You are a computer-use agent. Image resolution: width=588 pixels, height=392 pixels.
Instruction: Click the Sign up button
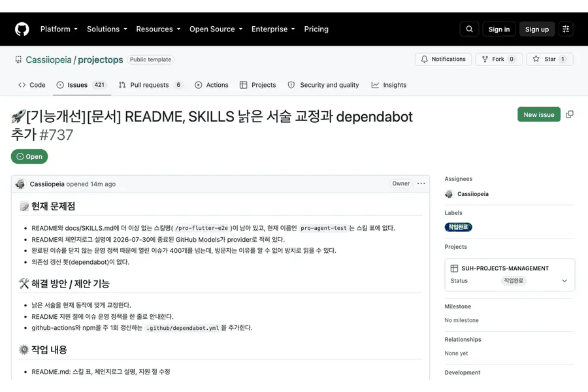[536, 29]
